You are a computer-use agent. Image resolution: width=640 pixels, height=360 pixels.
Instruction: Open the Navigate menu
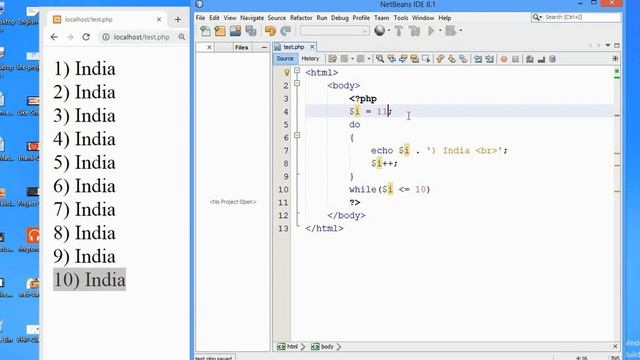(252, 18)
